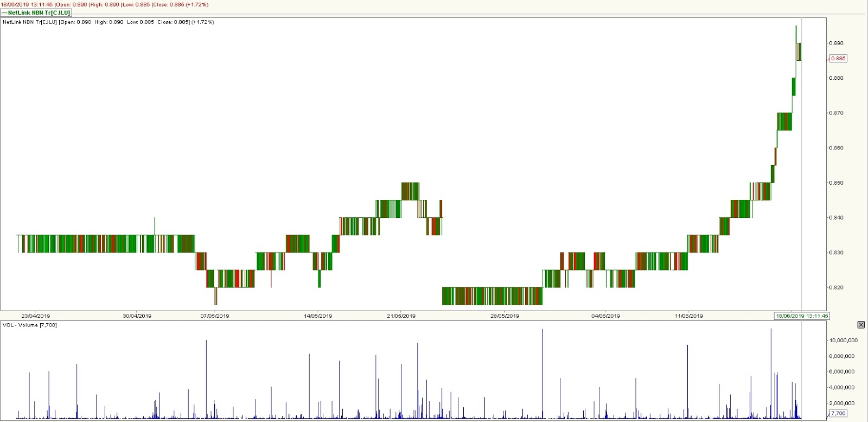The height and width of the screenshot is (422, 868).
Task: Click the 07/05/2019 date axis label
Action: tap(215, 316)
